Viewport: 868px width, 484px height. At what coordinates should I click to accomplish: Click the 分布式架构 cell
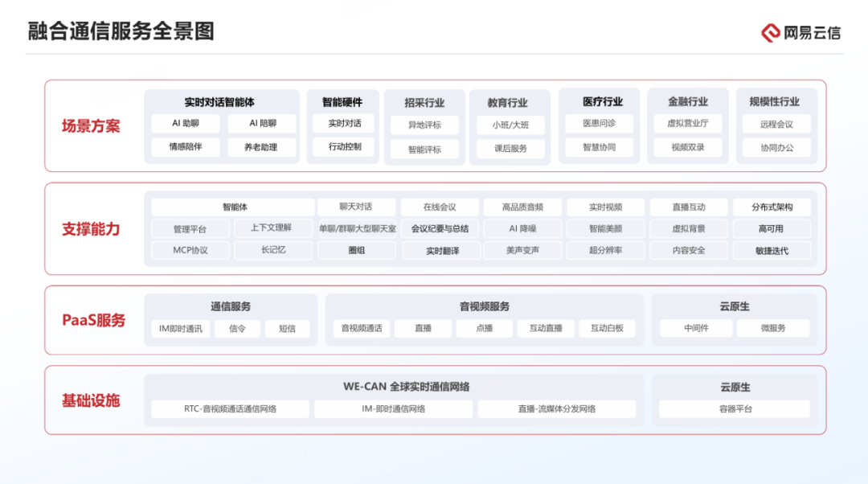[772, 207]
